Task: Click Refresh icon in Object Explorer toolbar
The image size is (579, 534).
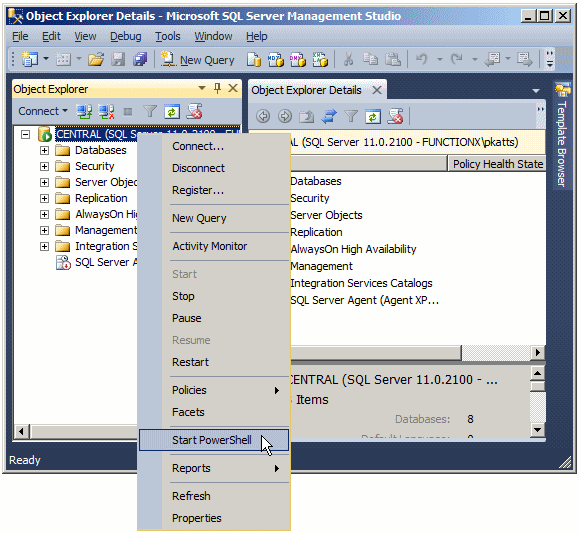Action: pos(172,111)
